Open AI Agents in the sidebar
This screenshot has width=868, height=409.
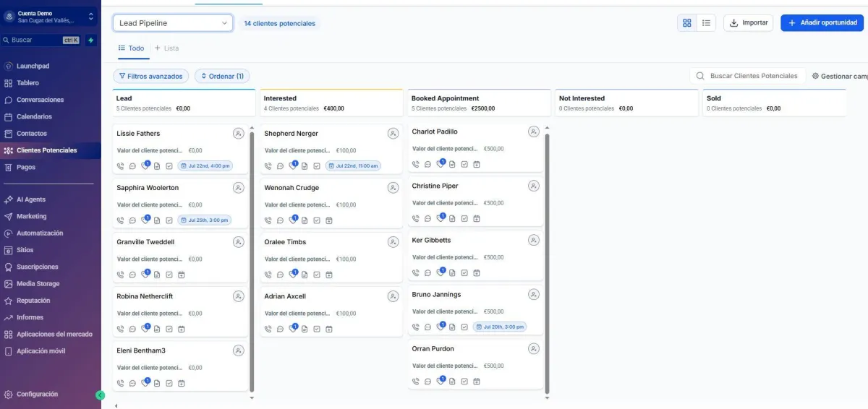click(x=31, y=199)
